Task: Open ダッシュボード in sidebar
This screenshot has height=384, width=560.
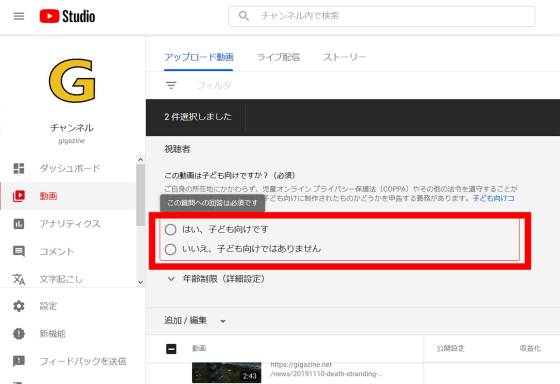Action: (68, 168)
